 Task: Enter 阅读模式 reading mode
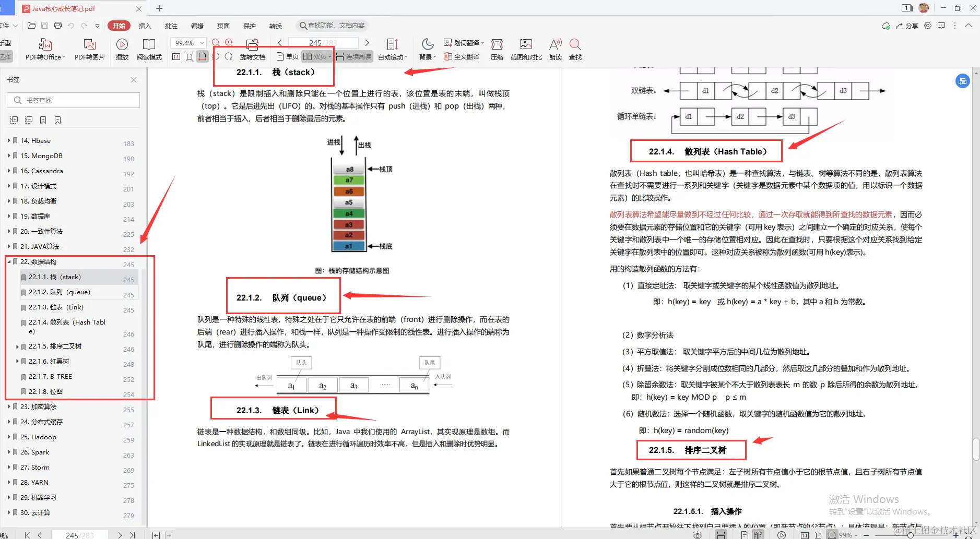point(149,50)
